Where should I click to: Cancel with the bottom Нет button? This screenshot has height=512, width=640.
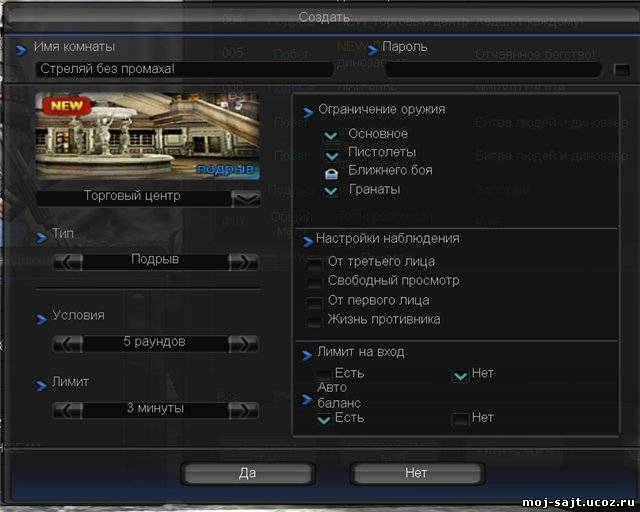[x=417, y=474]
